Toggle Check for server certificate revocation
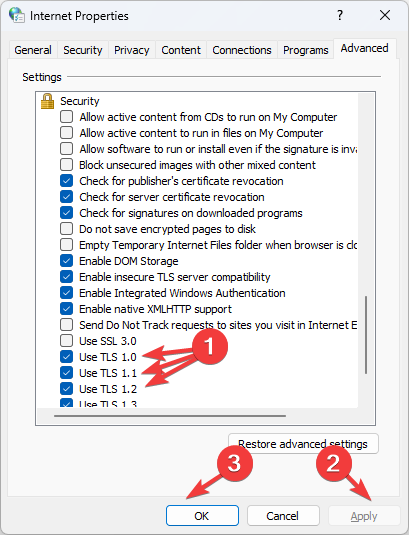 click(67, 197)
